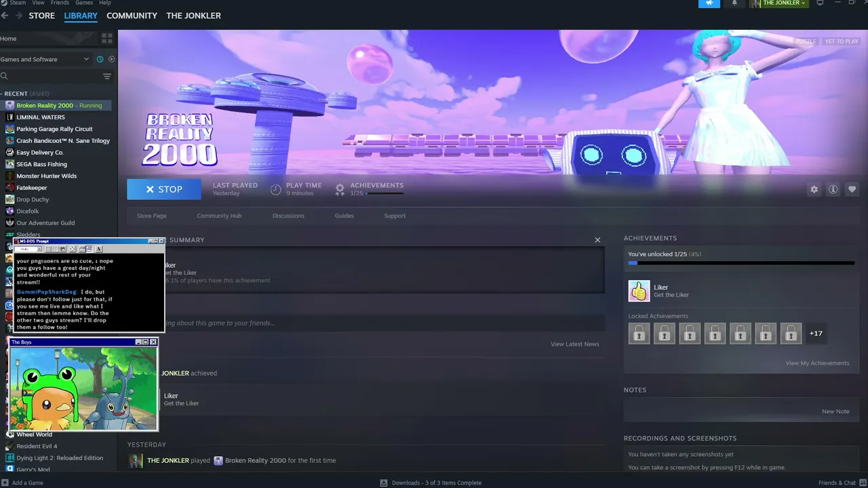Open the Community Hub link
This screenshot has height=488, width=868.
(219, 216)
